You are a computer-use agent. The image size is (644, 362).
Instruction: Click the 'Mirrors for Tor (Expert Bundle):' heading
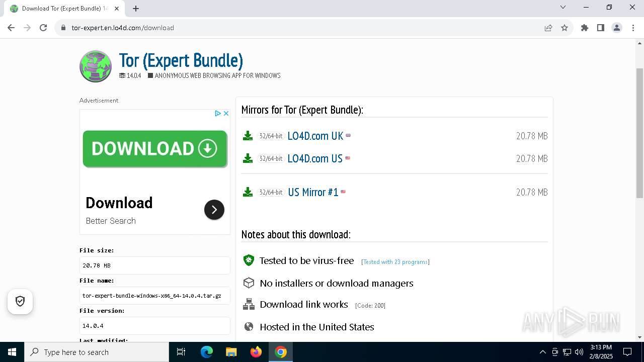[302, 110]
